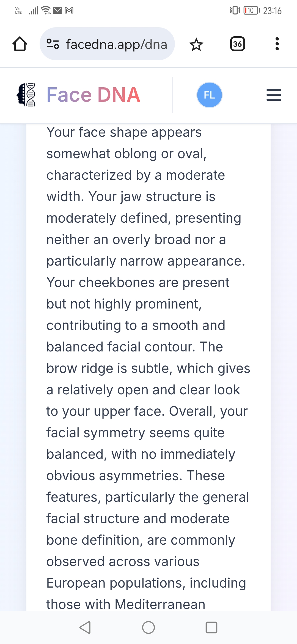The height and width of the screenshot is (644, 297).
Task: Open the hamburger navigation menu
Action: tap(274, 95)
